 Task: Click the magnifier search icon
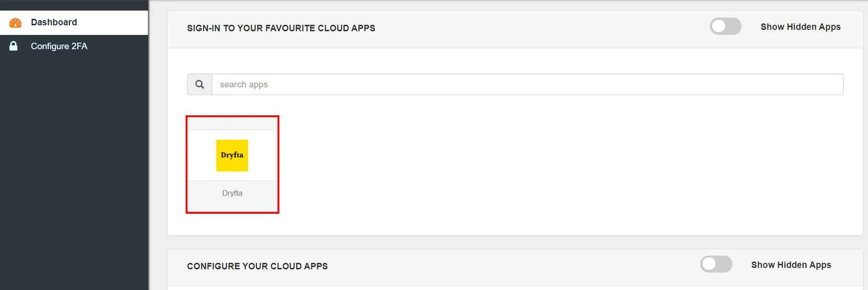[199, 85]
